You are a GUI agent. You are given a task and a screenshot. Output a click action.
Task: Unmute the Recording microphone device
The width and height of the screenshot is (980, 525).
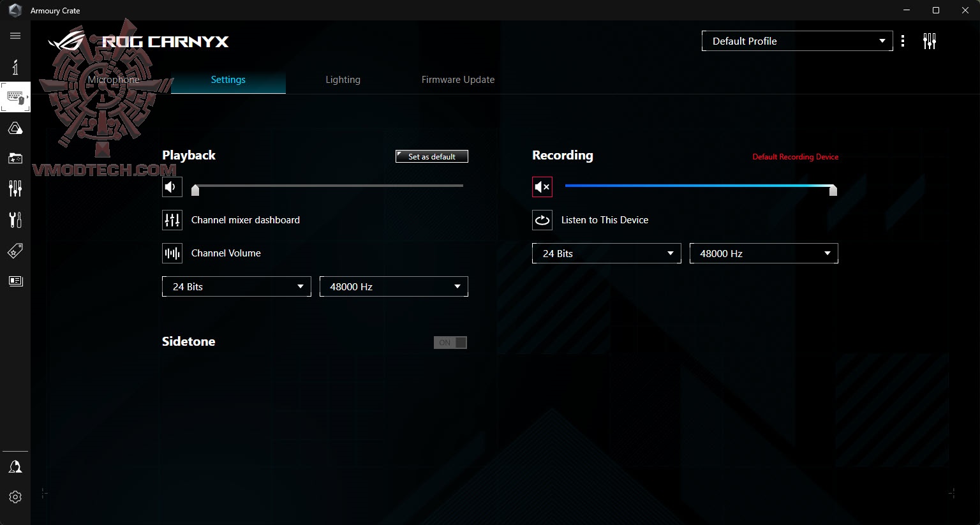[542, 187]
